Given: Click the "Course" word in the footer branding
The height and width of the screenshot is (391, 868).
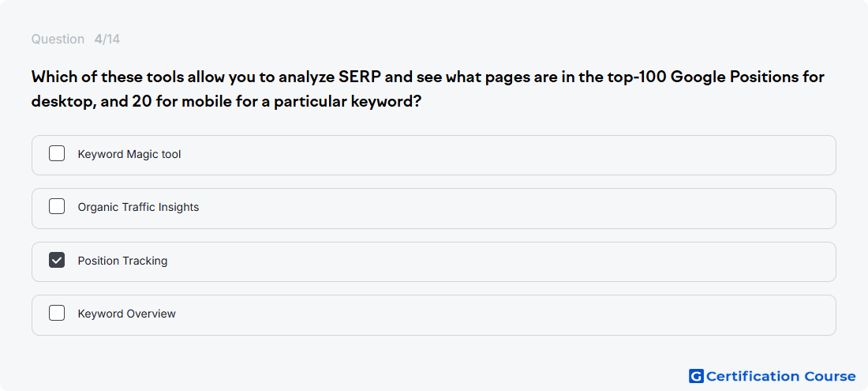Looking at the screenshot, I should click(x=830, y=377).
